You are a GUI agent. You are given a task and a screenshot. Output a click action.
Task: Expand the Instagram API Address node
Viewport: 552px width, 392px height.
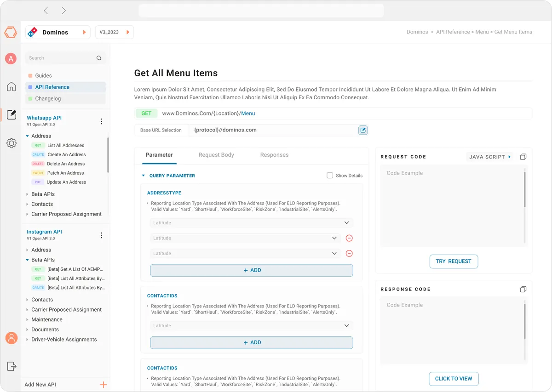click(28, 250)
